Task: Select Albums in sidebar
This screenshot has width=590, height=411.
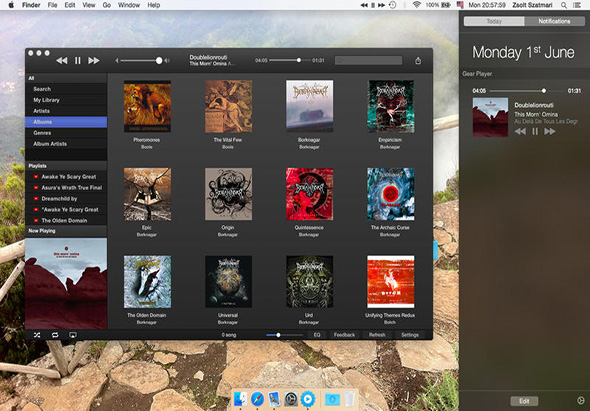Action: (x=66, y=122)
